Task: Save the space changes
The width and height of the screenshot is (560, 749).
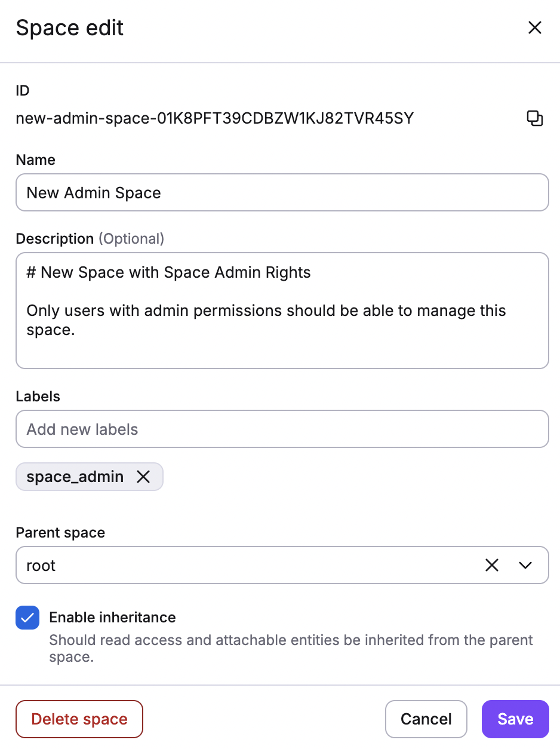Action: (515, 719)
